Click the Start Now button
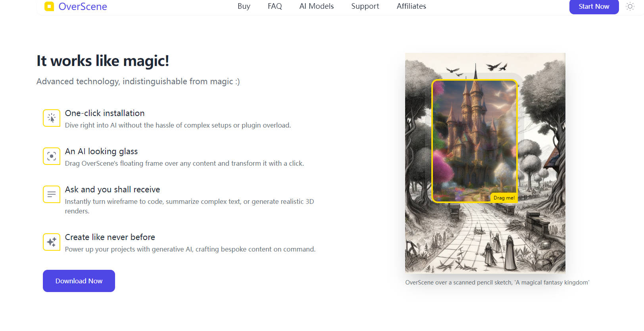 tap(594, 7)
